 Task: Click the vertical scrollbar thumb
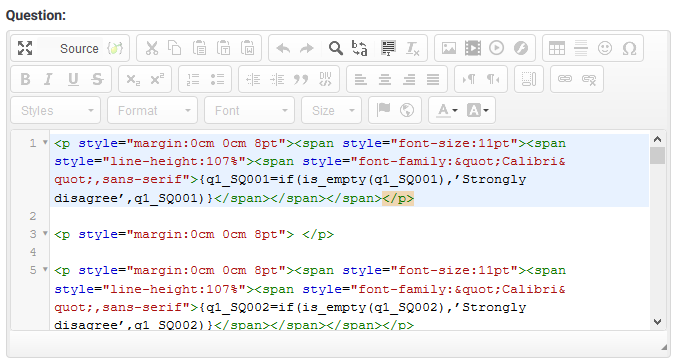658,155
